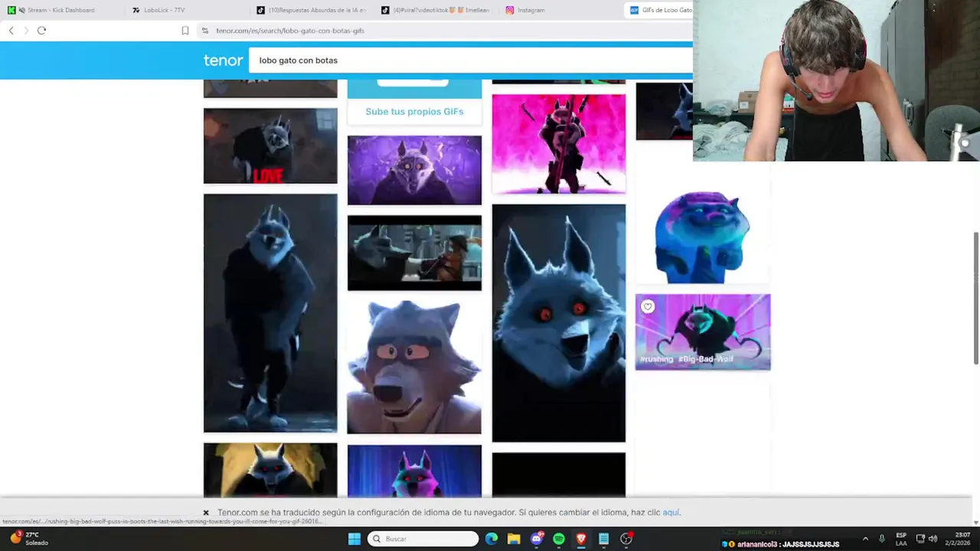This screenshot has height=551, width=980.
Task: Open the #viral videotiktok TikTok tab
Action: (x=437, y=10)
